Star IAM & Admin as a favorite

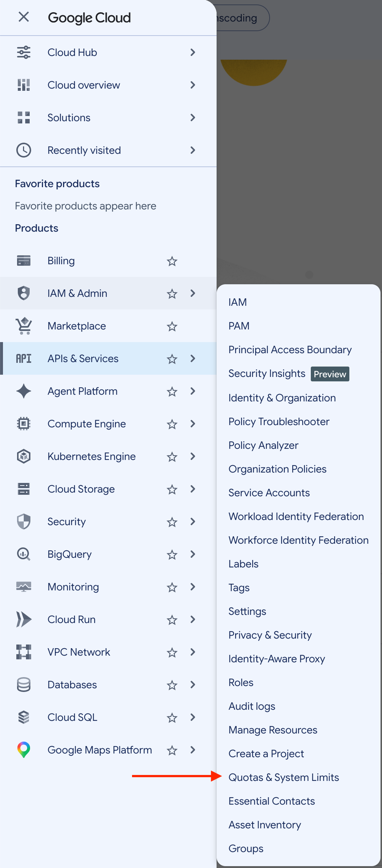point(172,294)
